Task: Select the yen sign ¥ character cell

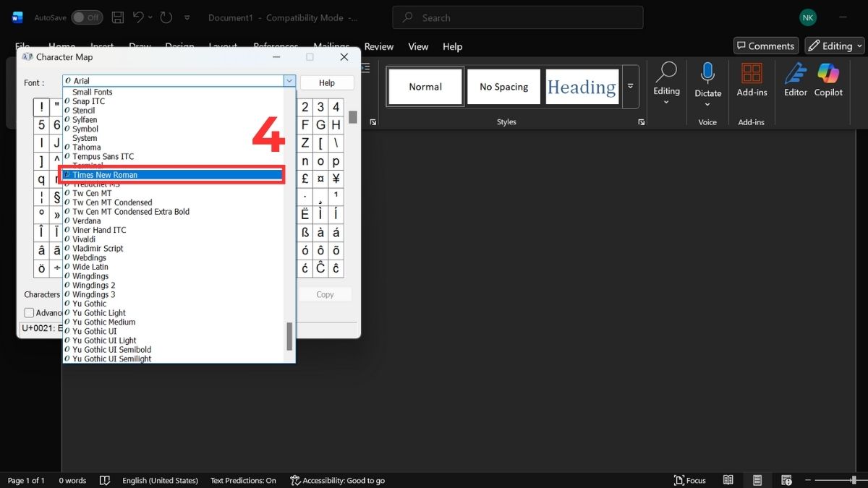Action: coord(336,179)
